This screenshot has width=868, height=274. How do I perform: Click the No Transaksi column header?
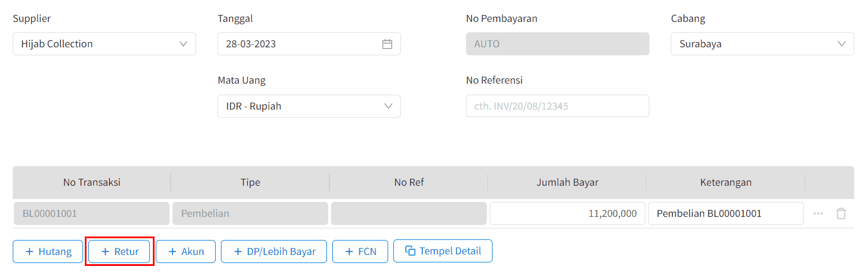(x=92, y=182)
